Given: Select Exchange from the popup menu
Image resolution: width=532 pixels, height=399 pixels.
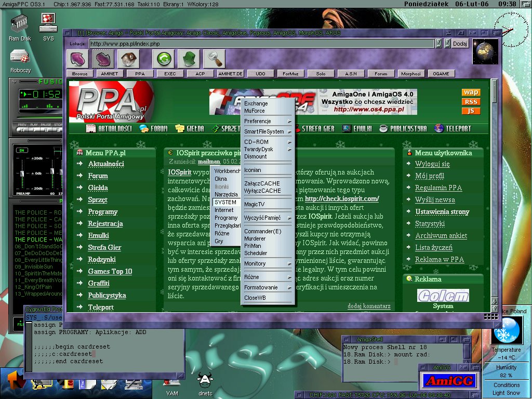Looking at the screenshot, I should tap(256, 103).
